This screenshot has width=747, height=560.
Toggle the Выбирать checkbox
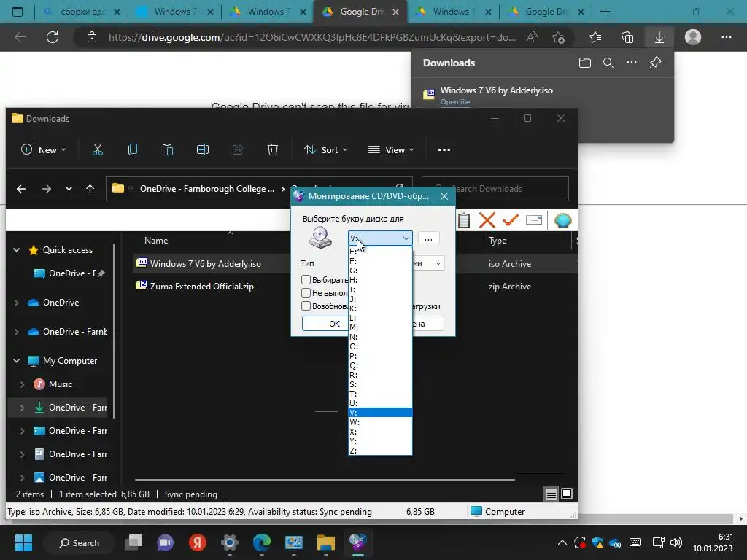[306, 279]
